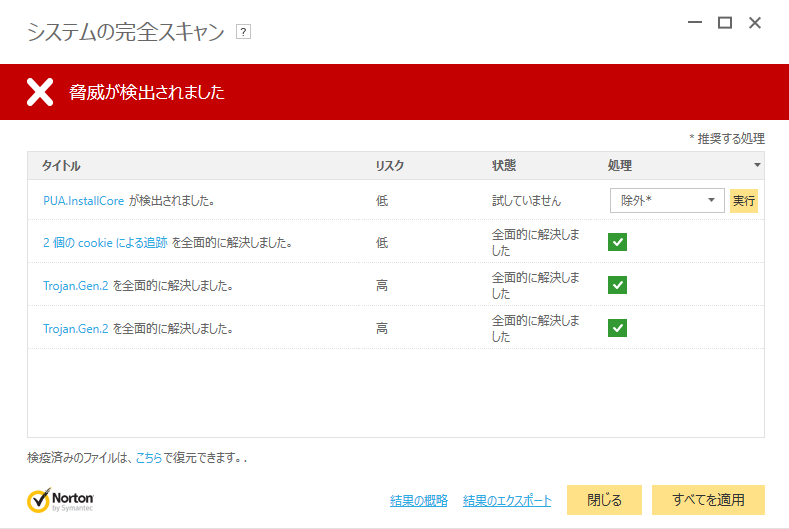
Task: Close the scan window with the X
Action: [755, 23]
